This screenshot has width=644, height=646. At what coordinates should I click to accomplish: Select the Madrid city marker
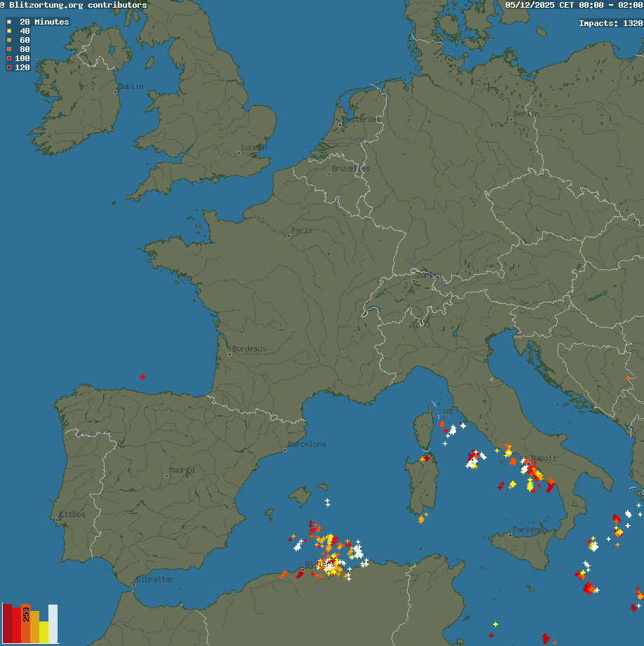pyautogui.click(x=166, y=476)
